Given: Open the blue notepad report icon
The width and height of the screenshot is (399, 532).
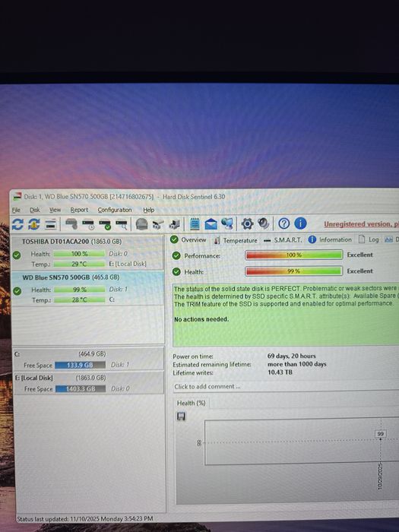Looking at the screenshot, I should pyautogui.click(x=195, y=224).
